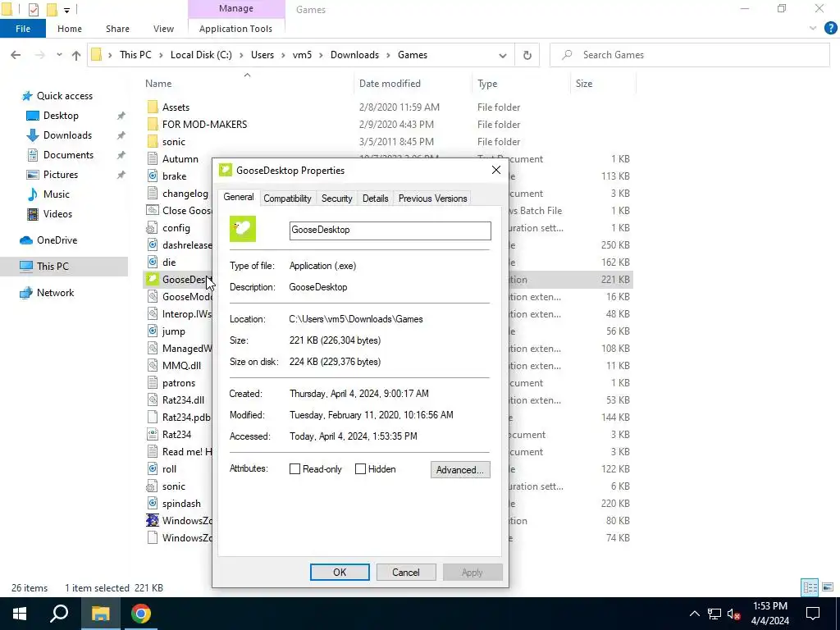The height and width of the screenshot is (630, 840).
Task: Open Pictures in the navigation pane
Action: pyautogui.click(x=61, y=175)
